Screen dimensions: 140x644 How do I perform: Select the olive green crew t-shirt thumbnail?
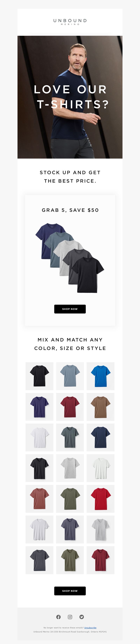point(70,499)
